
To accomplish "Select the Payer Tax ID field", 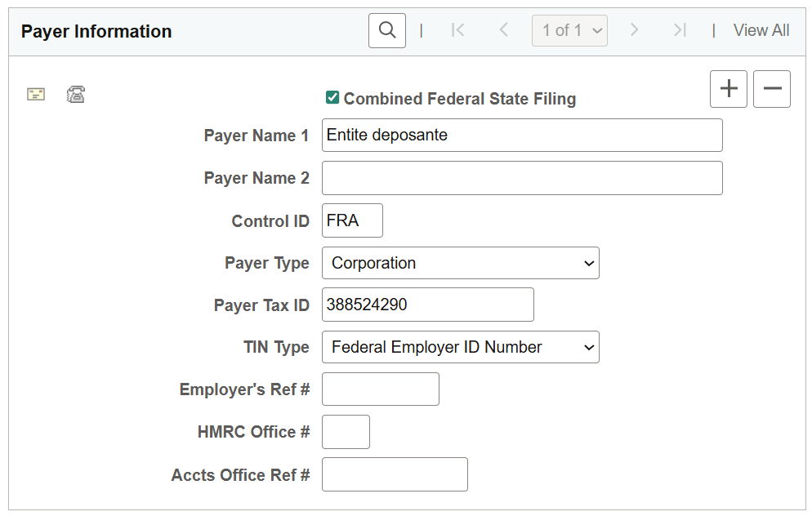I will [x=427, y=305].
